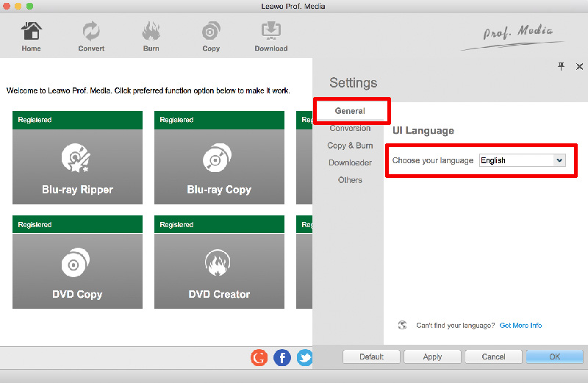The image size is (588, 383).
Task: Open the Facebook share icon
Action: click(x=282, y=357)
